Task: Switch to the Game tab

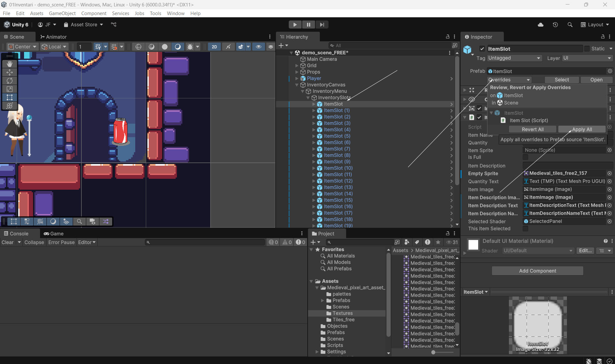Action: (54, 234)
